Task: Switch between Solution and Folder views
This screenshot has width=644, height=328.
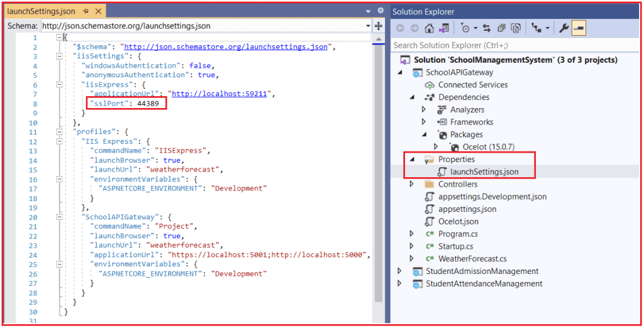Action: point(445,28)
